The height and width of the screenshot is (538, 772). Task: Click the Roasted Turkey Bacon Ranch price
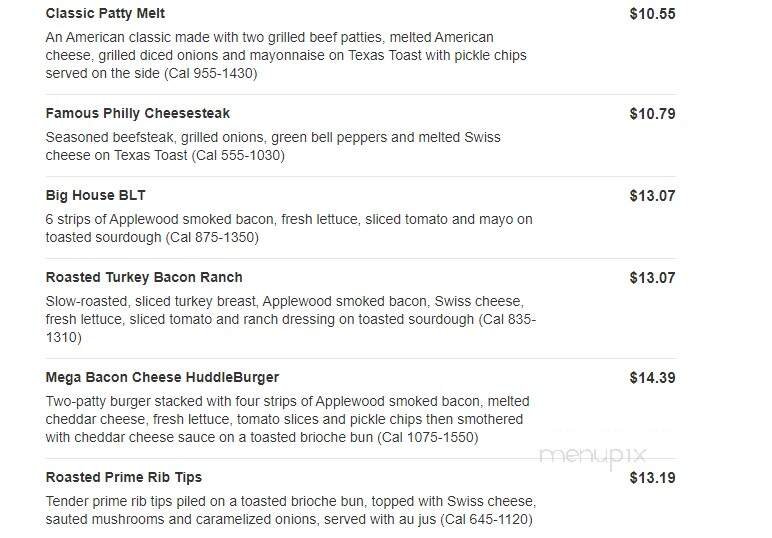(x=652, y=278)
